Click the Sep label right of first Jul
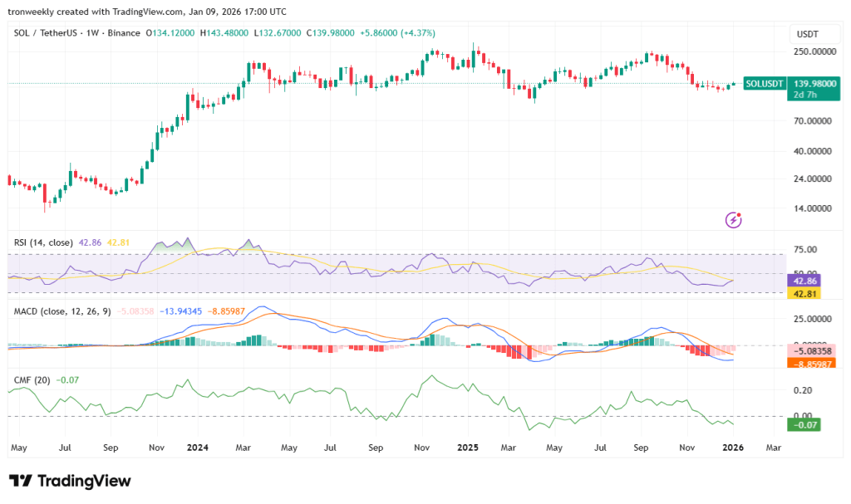 tap(111, 448)
